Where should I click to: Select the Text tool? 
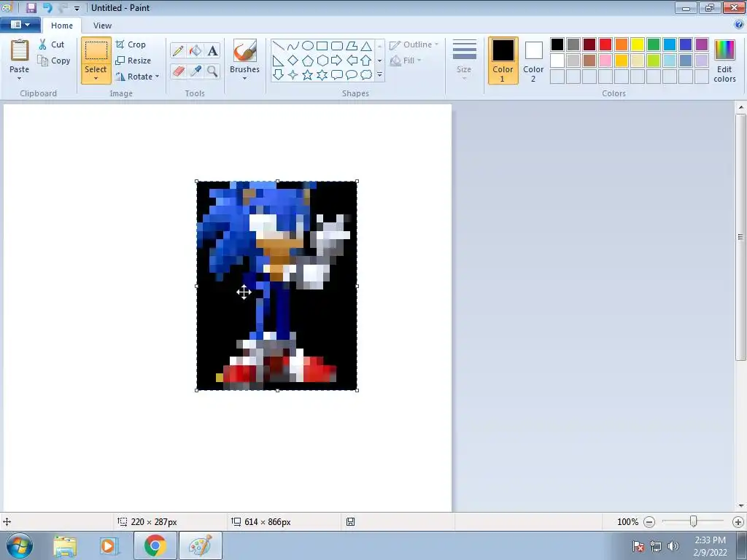212,50
